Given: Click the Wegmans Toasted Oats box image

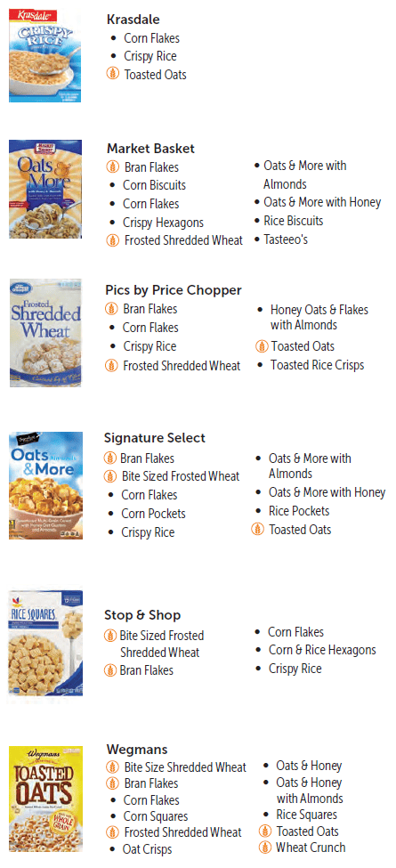Looking at the screenshot, I should point(46,799).
